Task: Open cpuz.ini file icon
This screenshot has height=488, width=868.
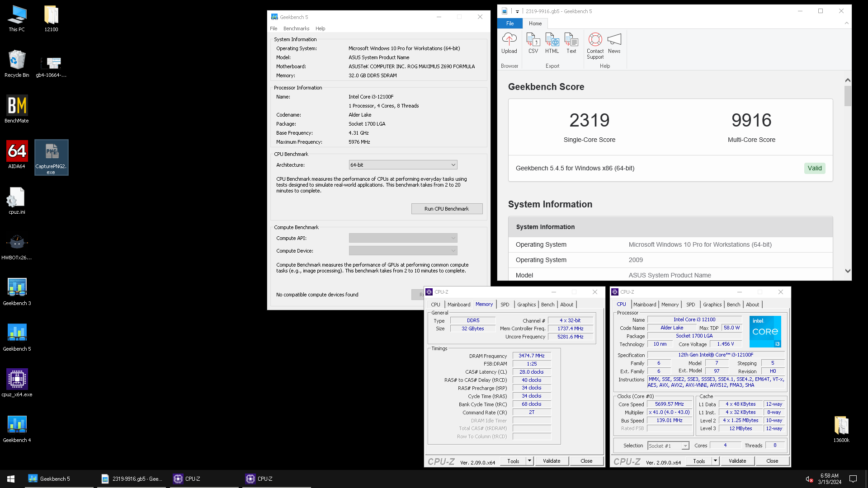Action: click(x=17, y=201)
